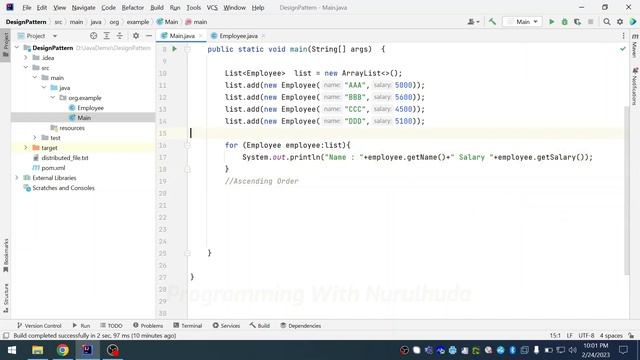
Task: Open IDE settings via the gear icon in the toolbar
Action: click(620, 22)
